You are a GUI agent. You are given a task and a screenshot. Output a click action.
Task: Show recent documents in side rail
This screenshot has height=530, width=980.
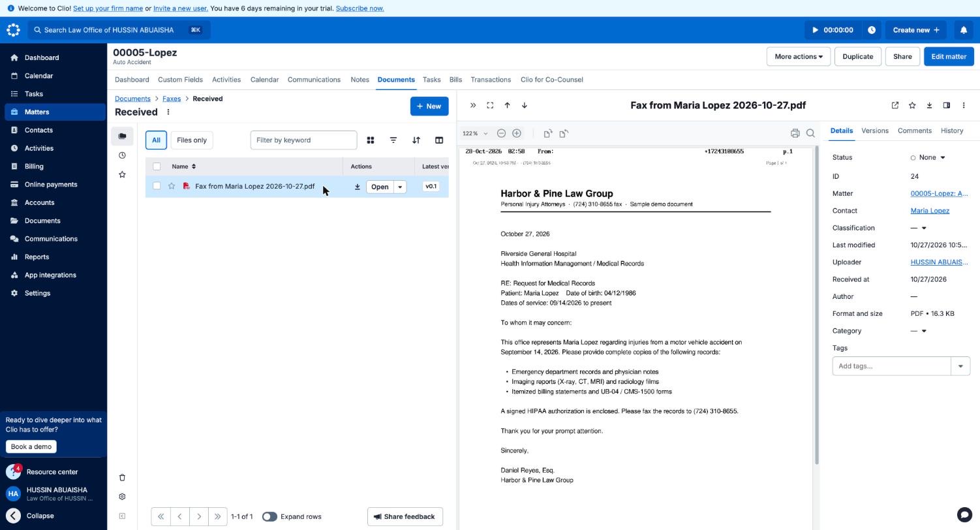[122, 155]
